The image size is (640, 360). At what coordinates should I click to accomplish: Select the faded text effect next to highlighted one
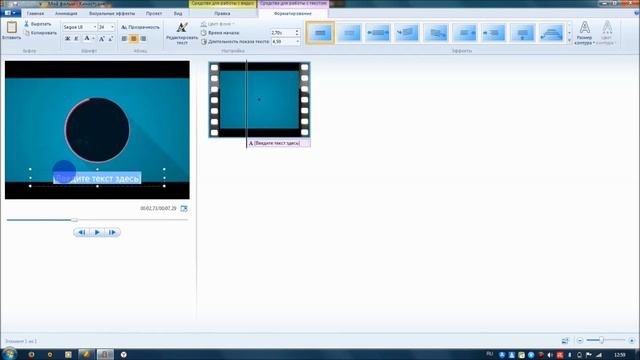(x=349, y=33)
